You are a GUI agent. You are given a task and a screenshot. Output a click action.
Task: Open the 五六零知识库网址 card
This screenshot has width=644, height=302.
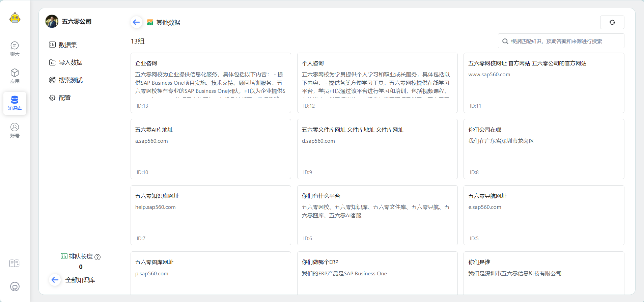(211, 215)
